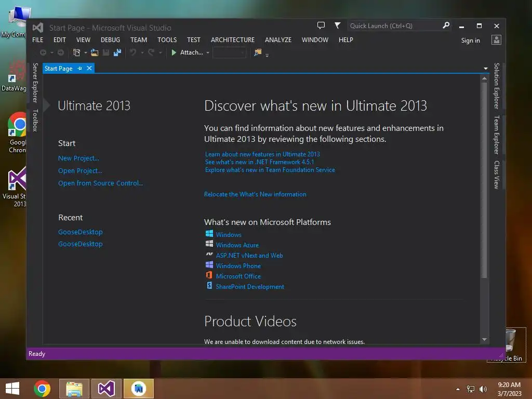Open the ANALYZE menu
The height and width of the screenshot is (399, 532).
click(x=278, y=40)
